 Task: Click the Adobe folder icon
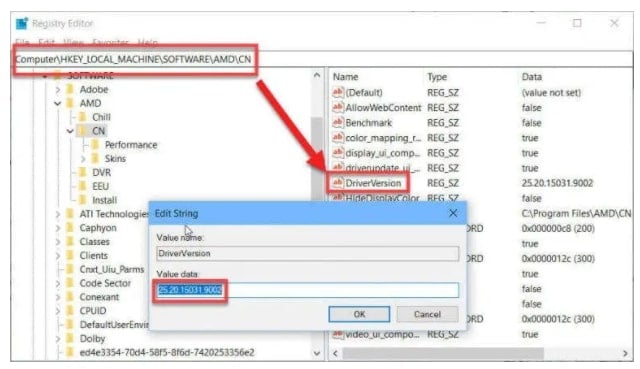pos(70,89)
